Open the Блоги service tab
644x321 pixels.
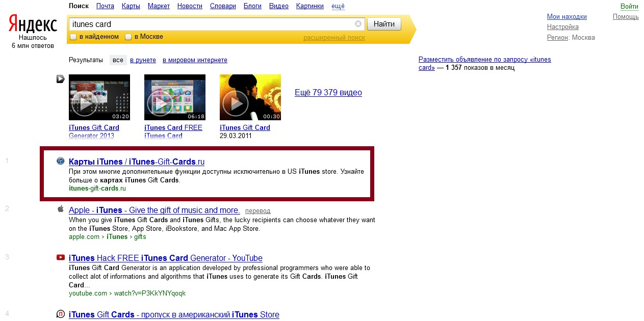pyautogui.click(x=252, y=6)
